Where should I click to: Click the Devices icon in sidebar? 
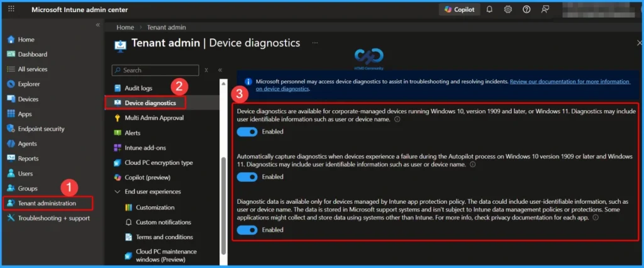tap(11, 99)
